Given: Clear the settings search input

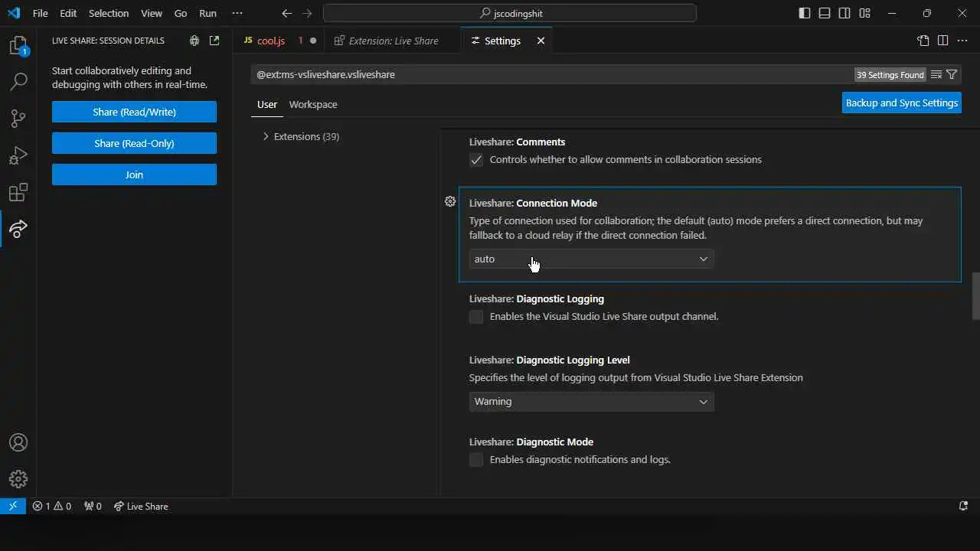Looking at the screenshot, I should point(936,74).
